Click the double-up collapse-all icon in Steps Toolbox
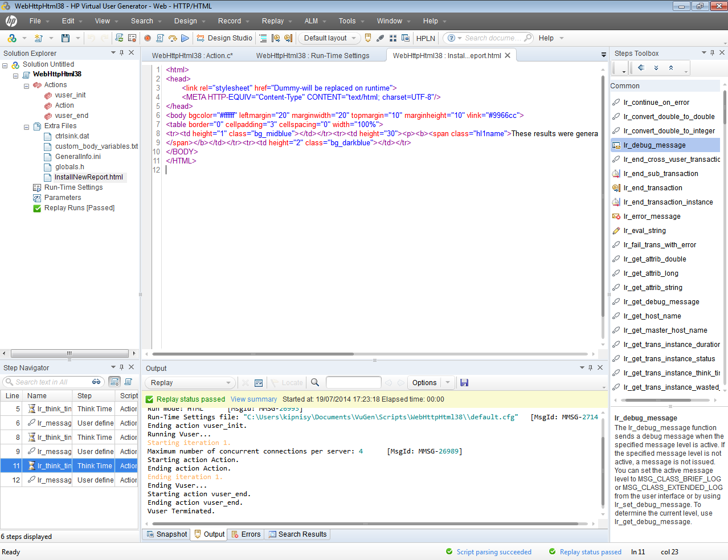Image resolution: width=728 pixels, height=560 pixels. (671, 68)
